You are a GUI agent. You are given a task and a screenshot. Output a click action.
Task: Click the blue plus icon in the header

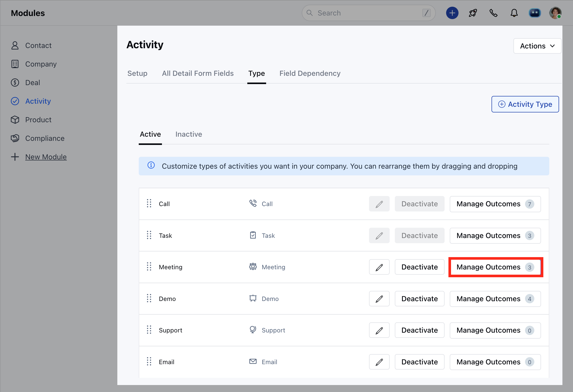click(452, 13)
